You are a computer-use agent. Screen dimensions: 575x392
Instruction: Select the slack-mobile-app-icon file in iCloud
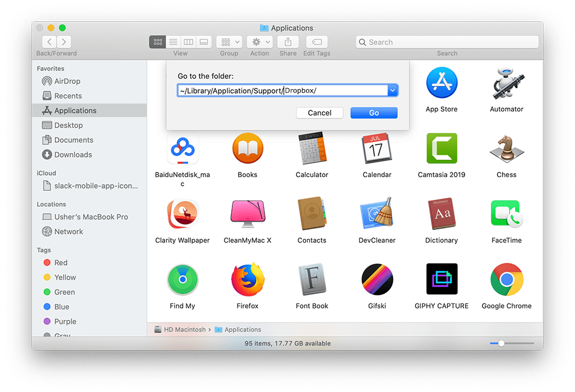coord(90,186)
